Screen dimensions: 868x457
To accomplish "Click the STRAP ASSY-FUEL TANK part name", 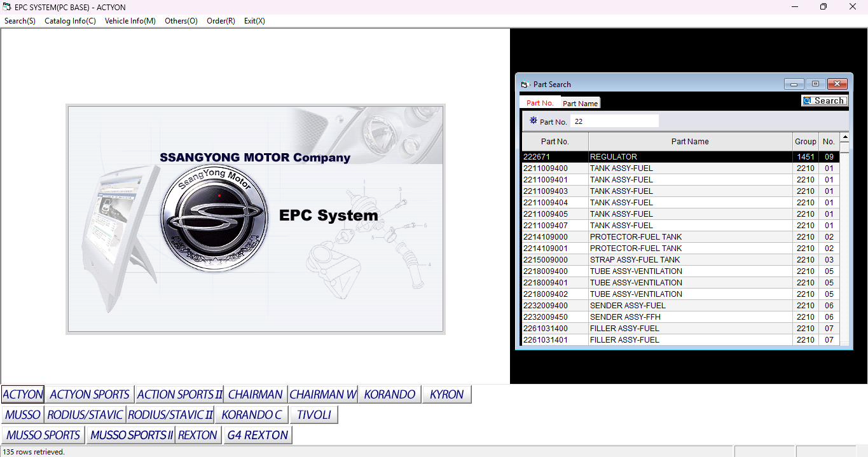I will (x=635, y=260).
